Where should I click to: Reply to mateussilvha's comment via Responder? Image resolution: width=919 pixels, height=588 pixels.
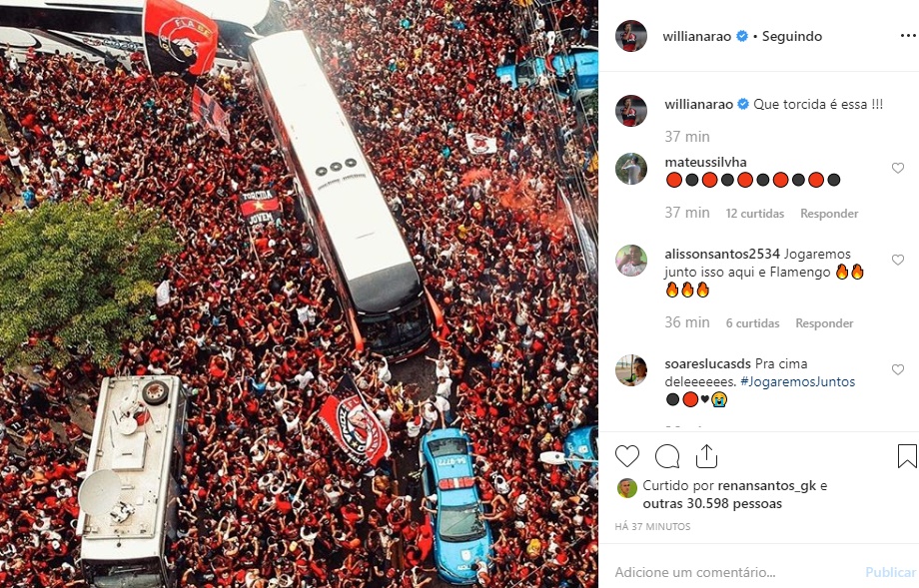coord(829,214)
